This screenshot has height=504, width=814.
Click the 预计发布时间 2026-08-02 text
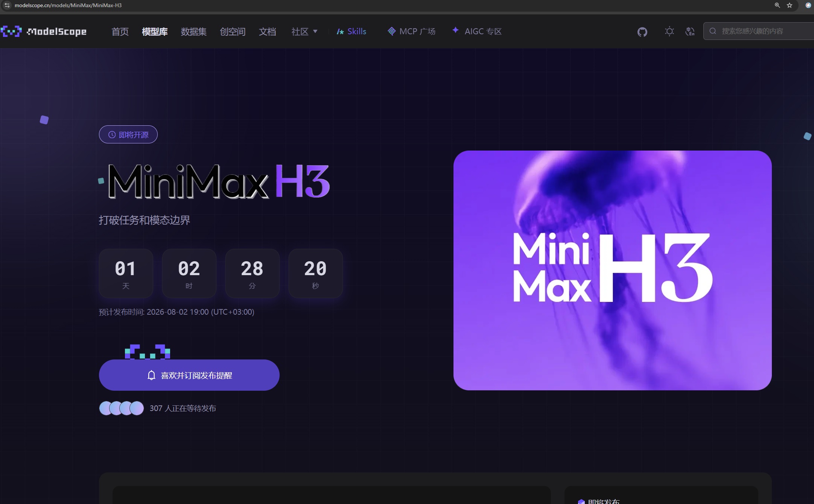tap(176, 312)
